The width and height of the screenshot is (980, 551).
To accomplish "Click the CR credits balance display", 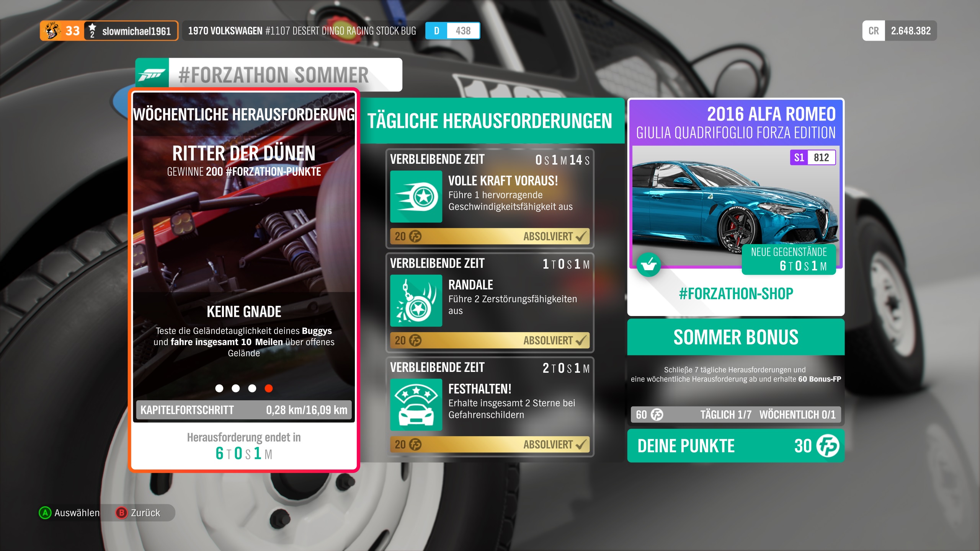I will tap(899, 31).
